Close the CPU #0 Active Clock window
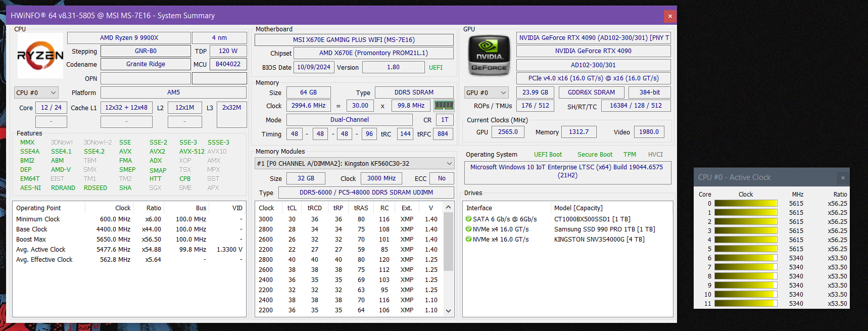The width and height of the screenshot is (868, 331). pyautogui.click(x=843, y=177)
